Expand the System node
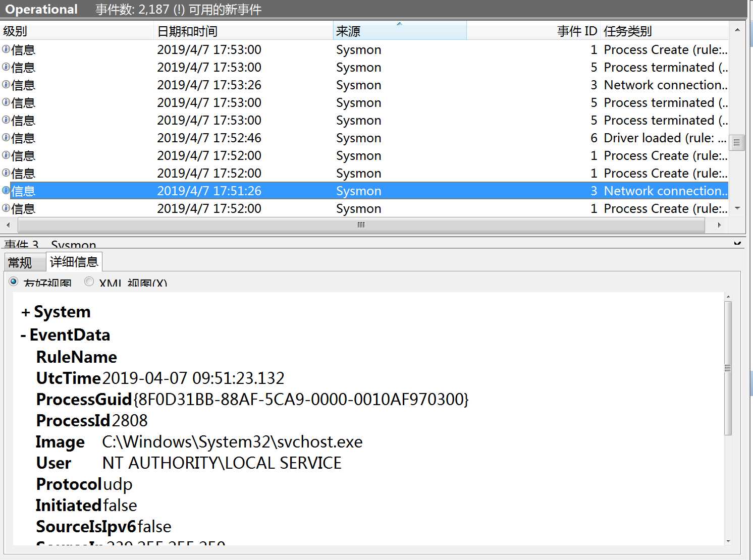 25,312
